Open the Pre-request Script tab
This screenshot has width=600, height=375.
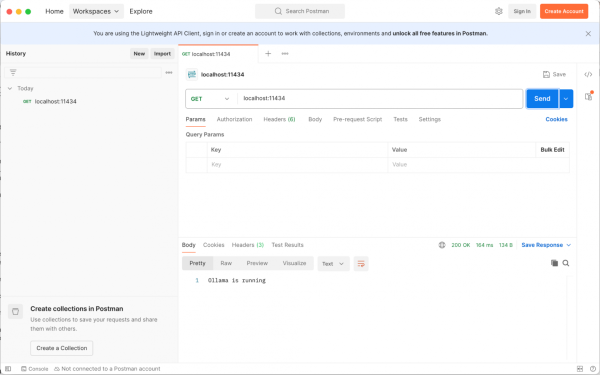pyautogui.click(x=357, y=119)
